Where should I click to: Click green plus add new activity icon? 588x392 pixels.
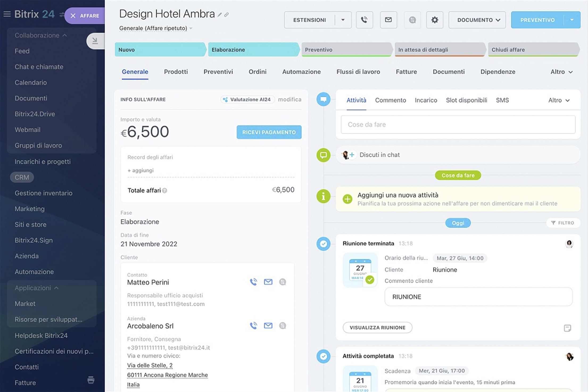tap(347, 199)
